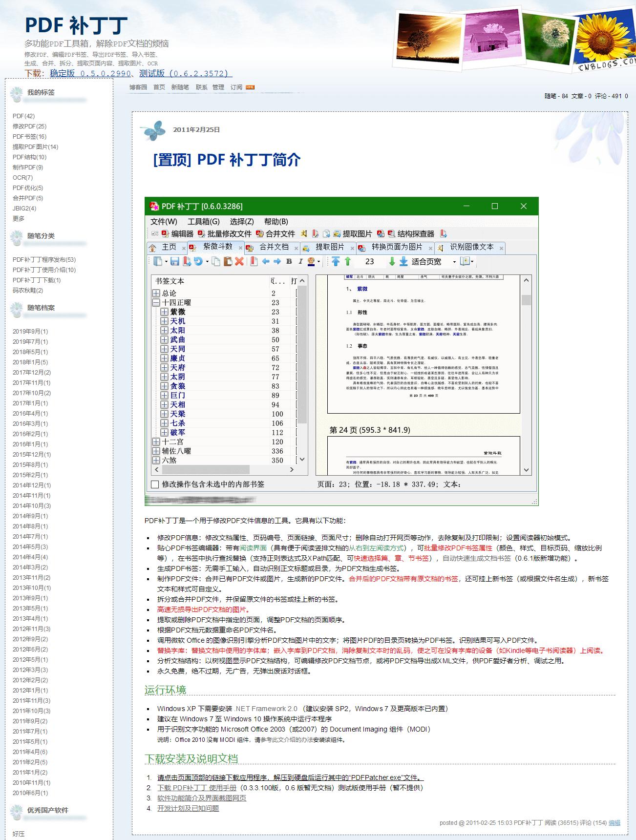Click the bookmark color palette icon
The height and width of the screenshot is (840, 636).
point(311,262)
